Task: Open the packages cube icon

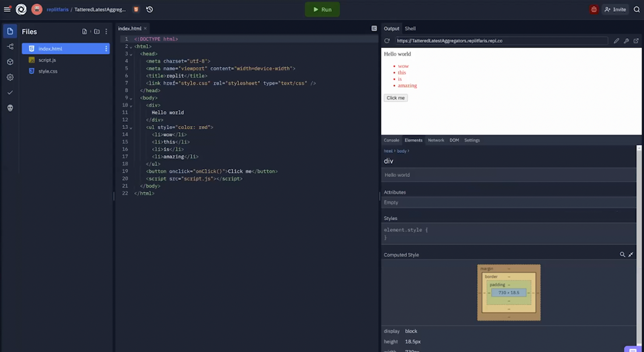Action: (10, 62)
